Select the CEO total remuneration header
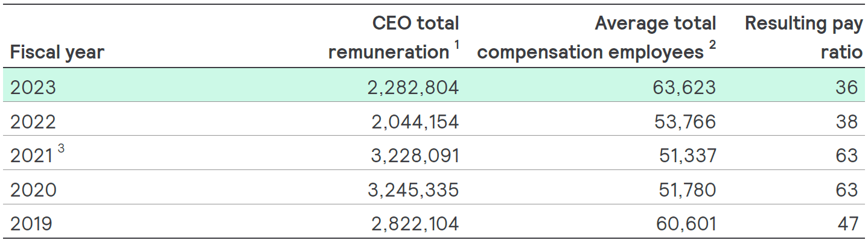Image resolution: width=868 pixels, height=240 pixels. click(x=394, y=37)
